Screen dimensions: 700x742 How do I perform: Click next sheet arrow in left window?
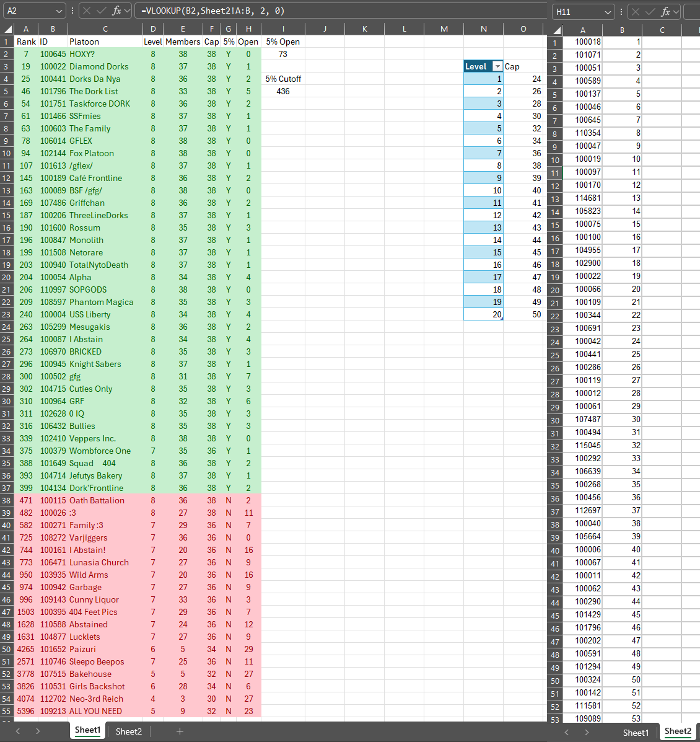click(x=38, y=731)
